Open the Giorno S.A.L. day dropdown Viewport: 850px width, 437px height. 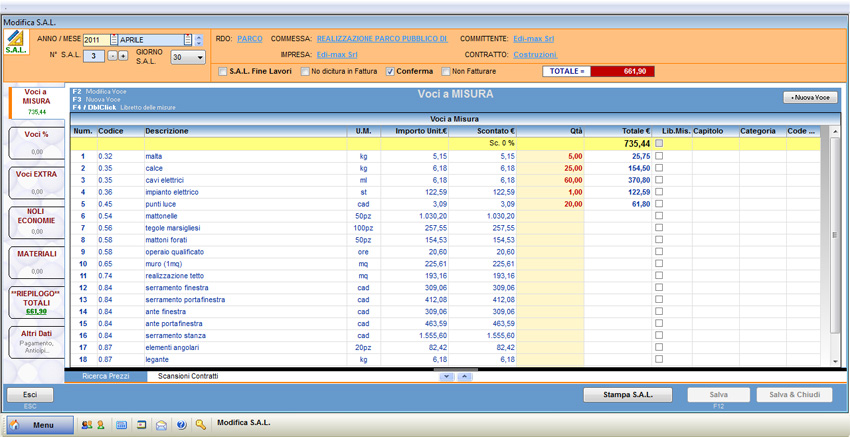point(200,58)
